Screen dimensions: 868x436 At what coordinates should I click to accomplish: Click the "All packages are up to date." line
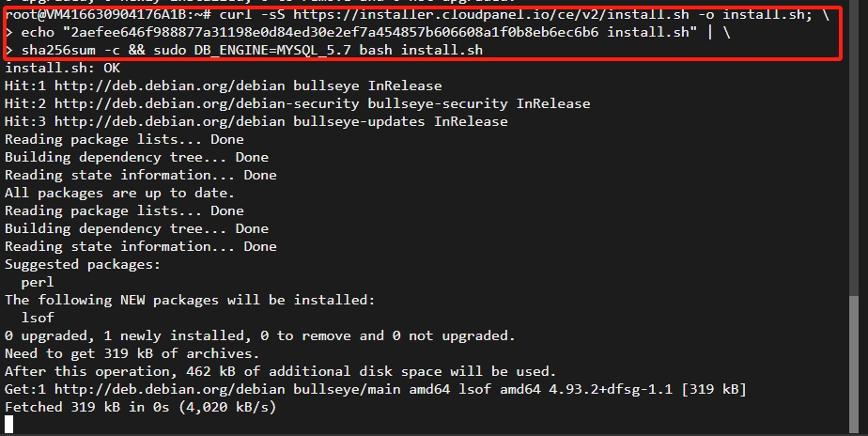click(123, 193)
